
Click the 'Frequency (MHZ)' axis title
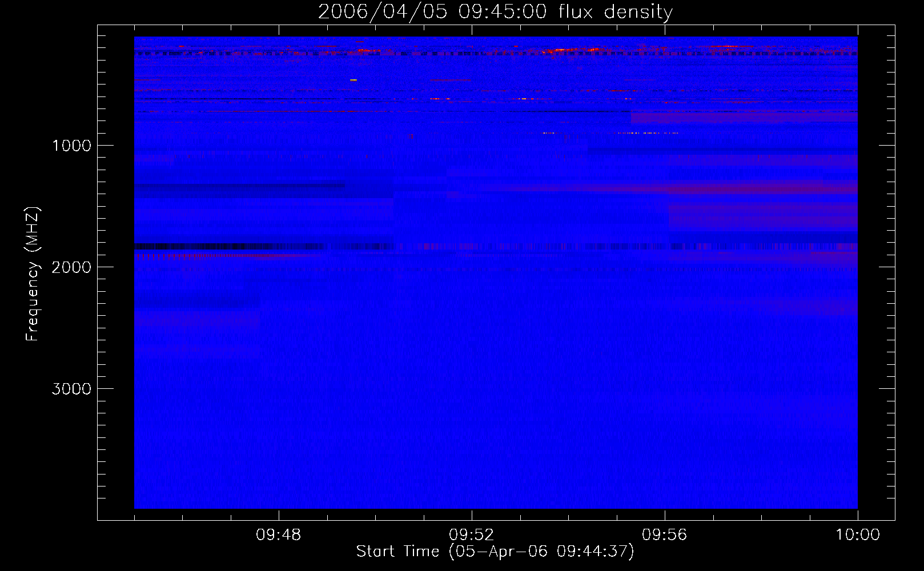pos(32,274)
